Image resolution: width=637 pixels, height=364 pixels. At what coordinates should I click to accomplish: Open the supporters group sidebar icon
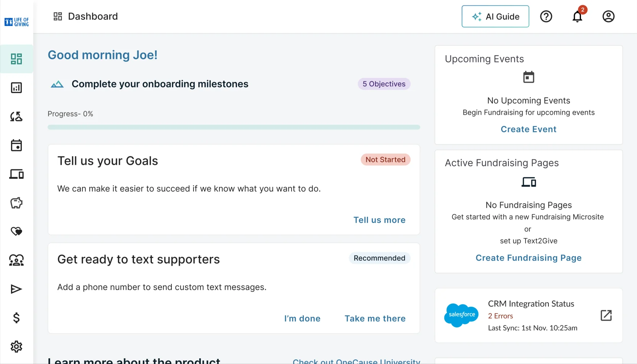point(16,260)
